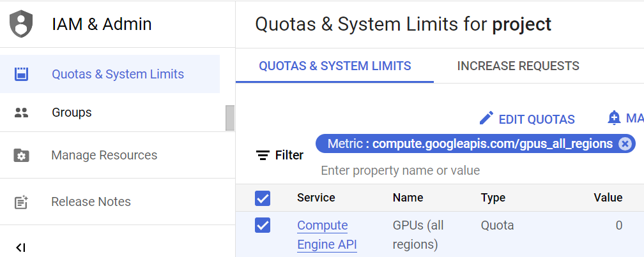Click the Release Notes document icon
The height and width of the screenshot is (257, 644).
pos(22,202)
